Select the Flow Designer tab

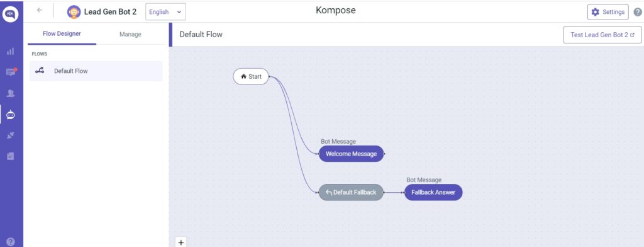62,34
